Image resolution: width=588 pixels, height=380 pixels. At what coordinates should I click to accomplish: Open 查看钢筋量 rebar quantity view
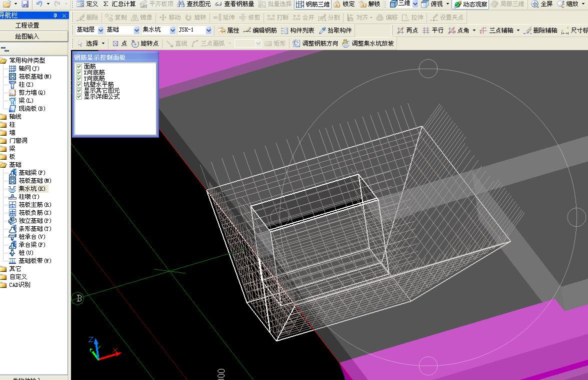pos(234,4)
